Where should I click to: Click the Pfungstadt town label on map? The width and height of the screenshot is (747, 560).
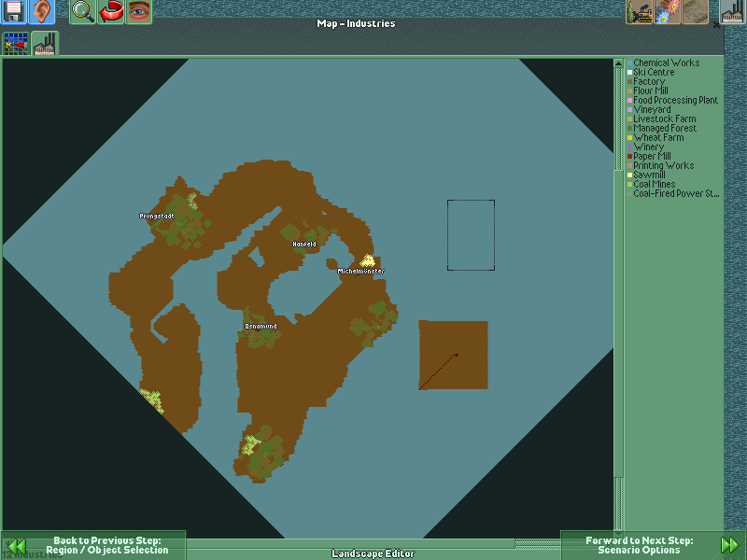[x=157, y=217]
